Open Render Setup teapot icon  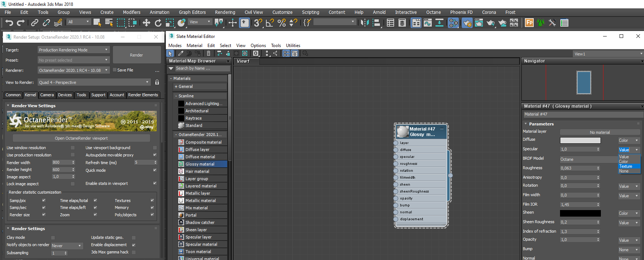tap(467, 23)
